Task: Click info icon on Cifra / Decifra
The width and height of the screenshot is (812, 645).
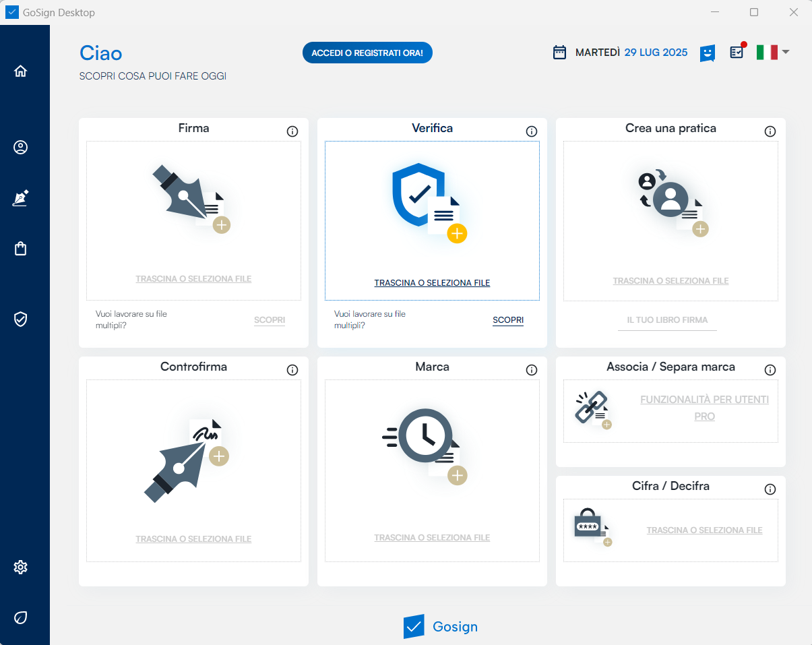Action: (770, 489)
